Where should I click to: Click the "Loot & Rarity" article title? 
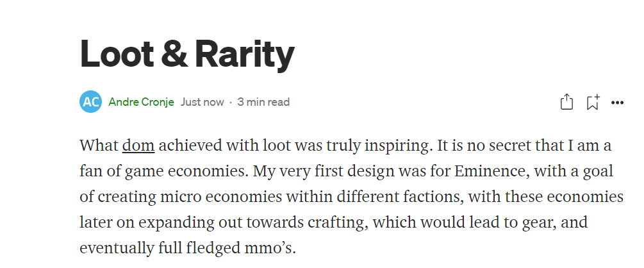(187, 53)
